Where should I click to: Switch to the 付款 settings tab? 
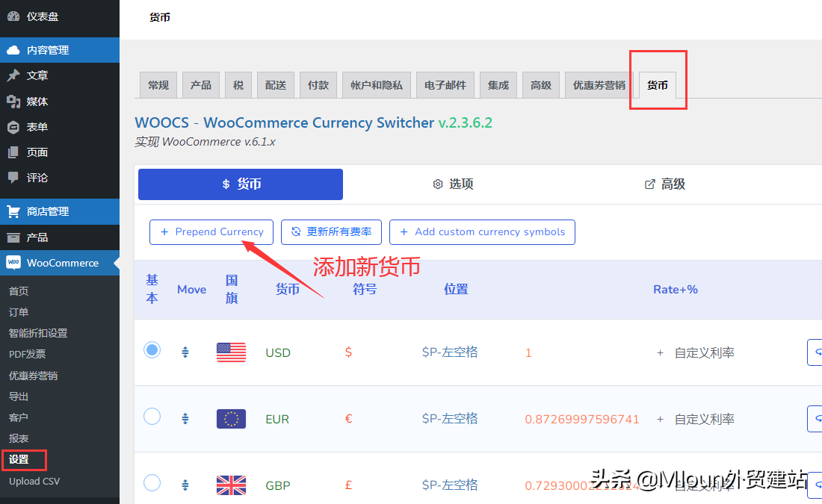click(x=318, y=85)
